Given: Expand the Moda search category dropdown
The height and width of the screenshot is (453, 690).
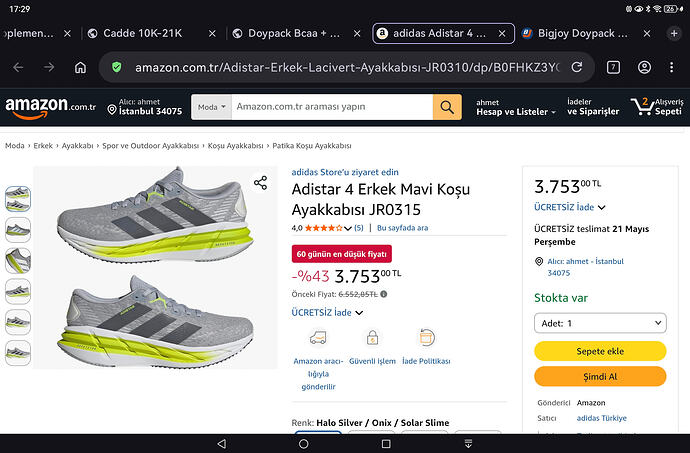Looking at the screenshot, I should point(211,107).
